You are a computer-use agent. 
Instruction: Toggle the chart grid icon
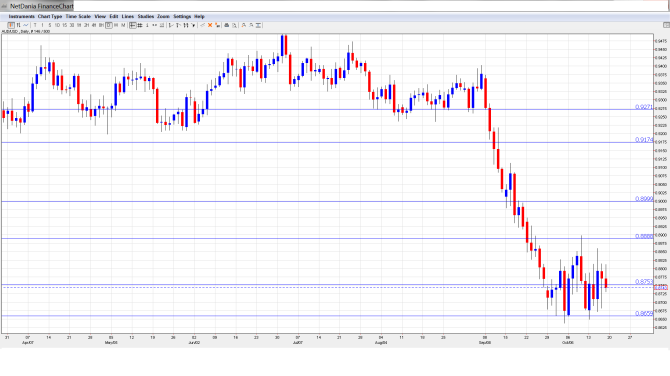pyautogui.click(x=140, y=25)
